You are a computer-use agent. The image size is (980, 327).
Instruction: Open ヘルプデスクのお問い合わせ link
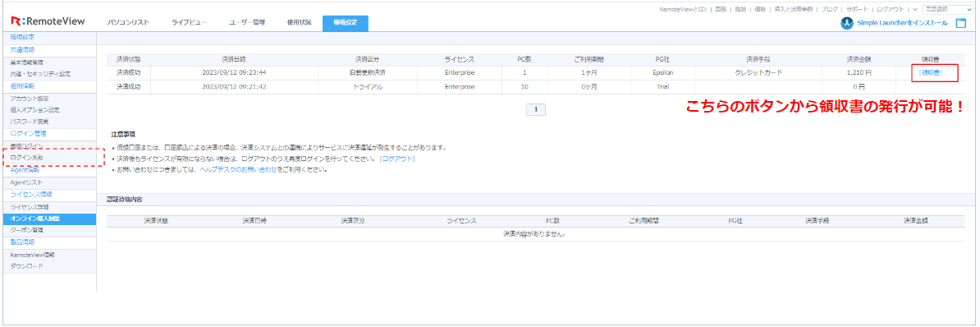click(x=238, y=169)
